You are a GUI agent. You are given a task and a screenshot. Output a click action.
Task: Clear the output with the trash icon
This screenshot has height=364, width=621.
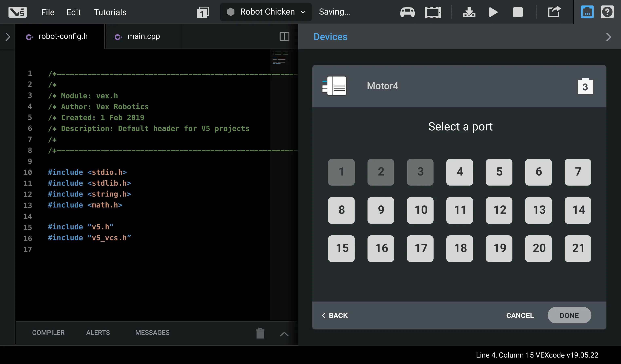(x=260, y=333)
